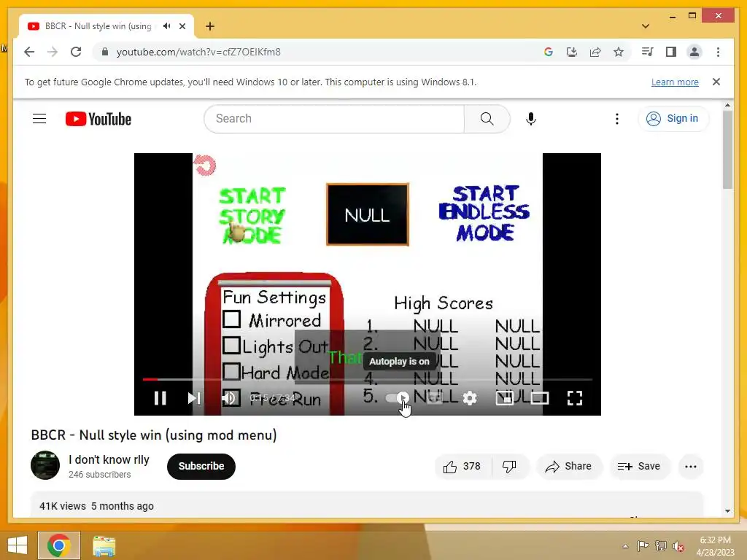Screen dimensions: 747x560
Task: Go back in Chrome
Action: click(29, 52)
